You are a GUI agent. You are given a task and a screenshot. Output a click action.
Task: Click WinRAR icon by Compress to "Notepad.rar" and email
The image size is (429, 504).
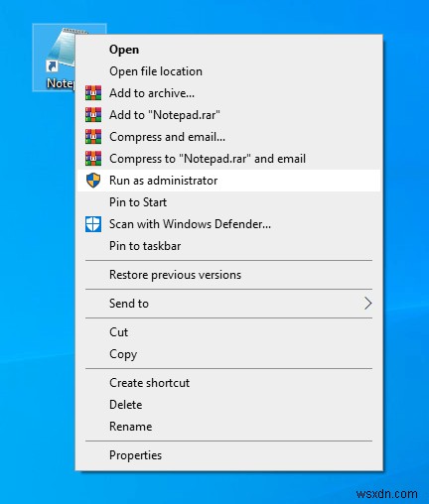pyautogui.click(x=93, y=159)
